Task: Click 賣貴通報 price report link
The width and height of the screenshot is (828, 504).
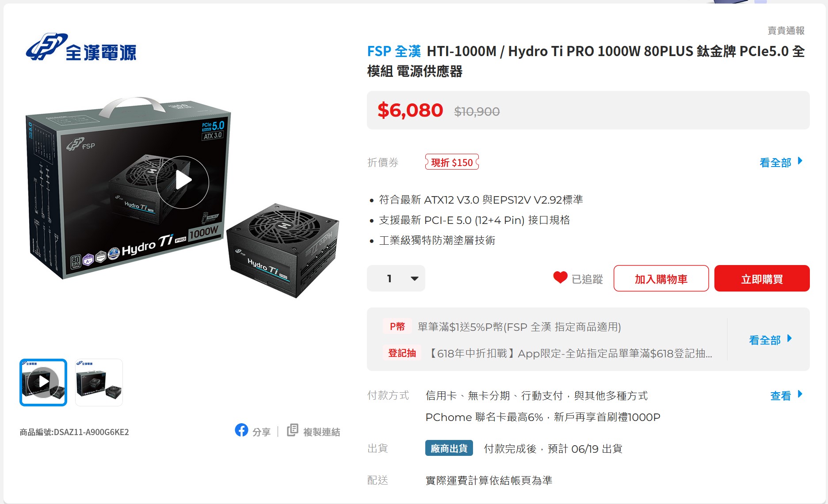Action: (786, 30)
